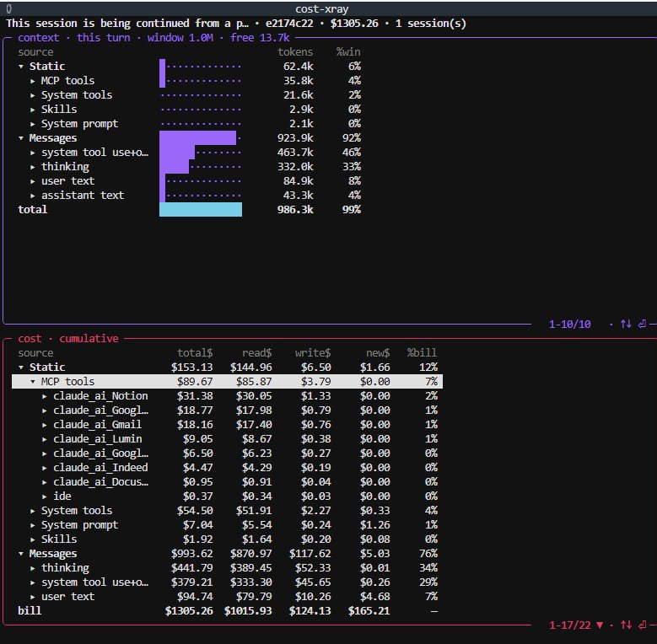This screenshot has height=644, width=657.
Task: Click session ID e2174c22 in header
Action: (289, 24)
